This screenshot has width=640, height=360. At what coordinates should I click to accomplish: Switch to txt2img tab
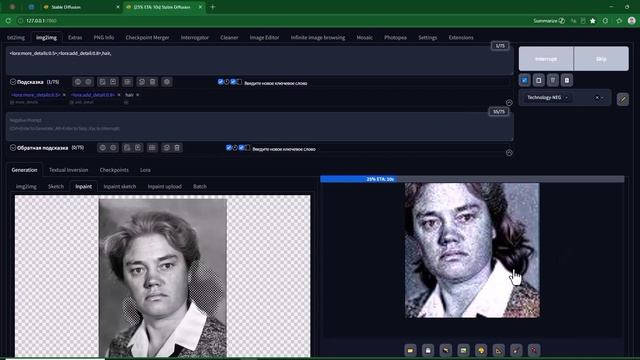point(16,38)
